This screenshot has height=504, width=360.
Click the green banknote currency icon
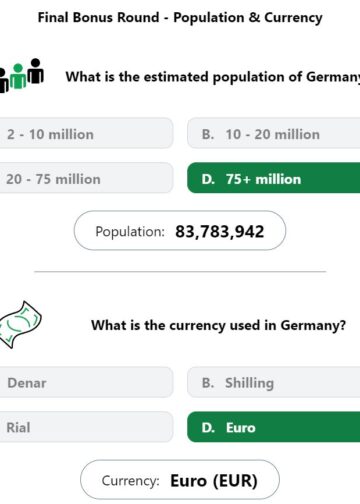(x=21, y=325)
